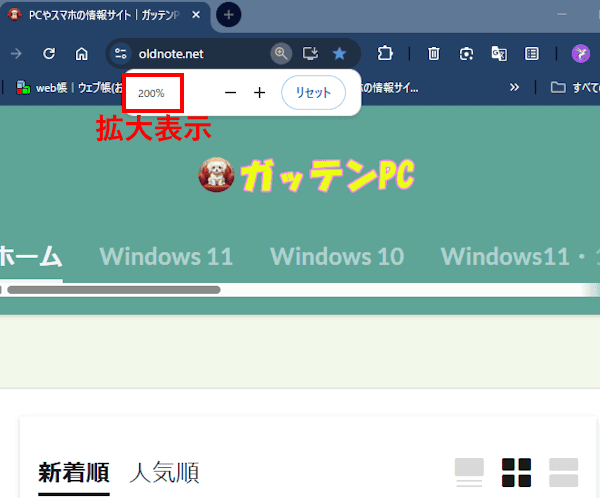
Task: Open a new tab with plus button
Action: (x=228, y=15)
